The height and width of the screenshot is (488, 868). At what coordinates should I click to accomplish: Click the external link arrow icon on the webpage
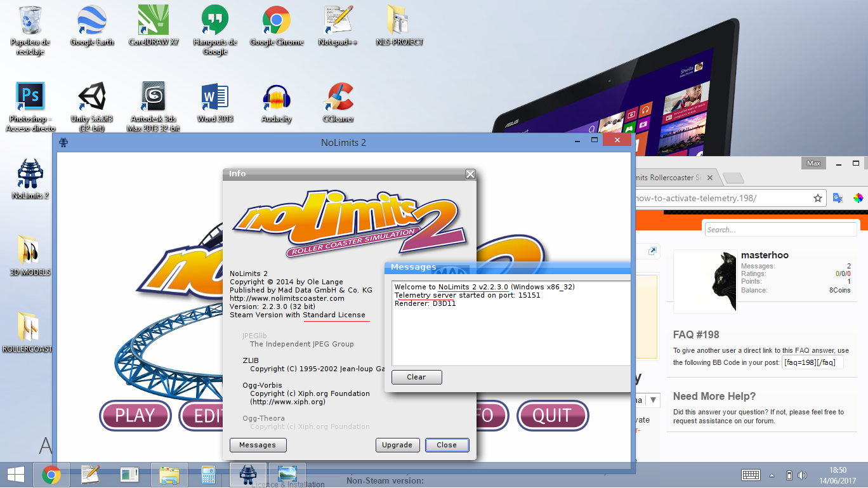click(x=652, y=251)
